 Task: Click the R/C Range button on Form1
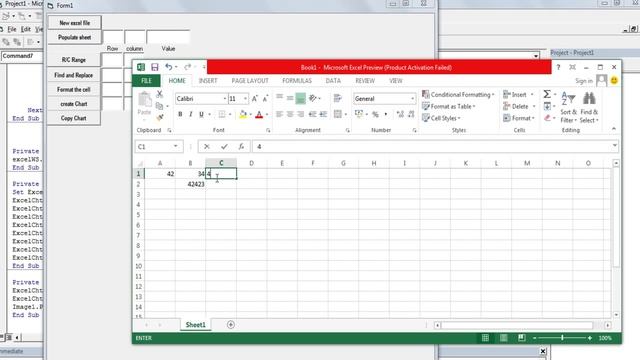point(74,60)
